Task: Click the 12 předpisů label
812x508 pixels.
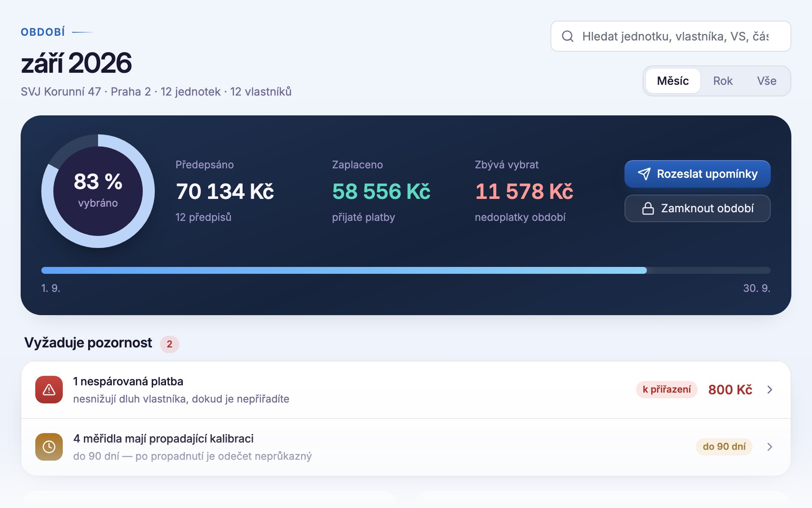Action: 203,217
